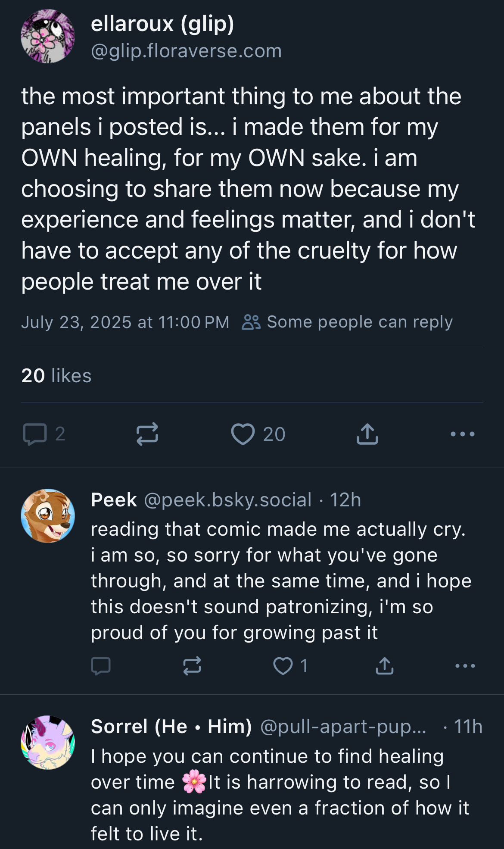The image size is (504, 849).
Task: Open Sorrel (He • Him) display name
Action: point(171,727)
